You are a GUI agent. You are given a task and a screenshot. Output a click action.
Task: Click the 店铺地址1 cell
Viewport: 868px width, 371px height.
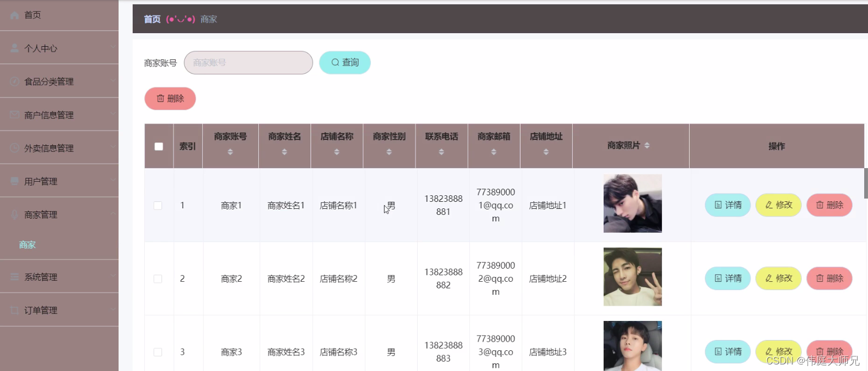click(x=548, y=206)
